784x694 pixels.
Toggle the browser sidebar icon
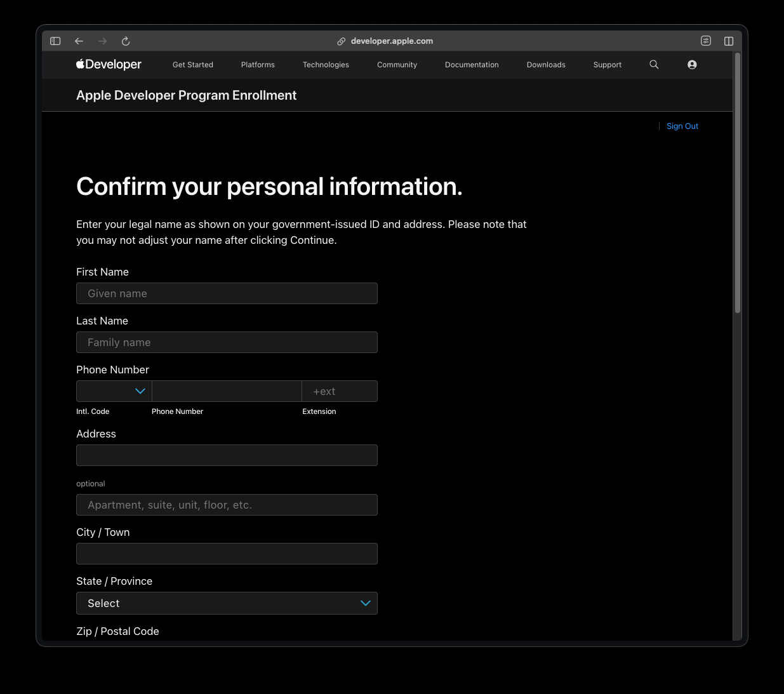click(55, 41)
